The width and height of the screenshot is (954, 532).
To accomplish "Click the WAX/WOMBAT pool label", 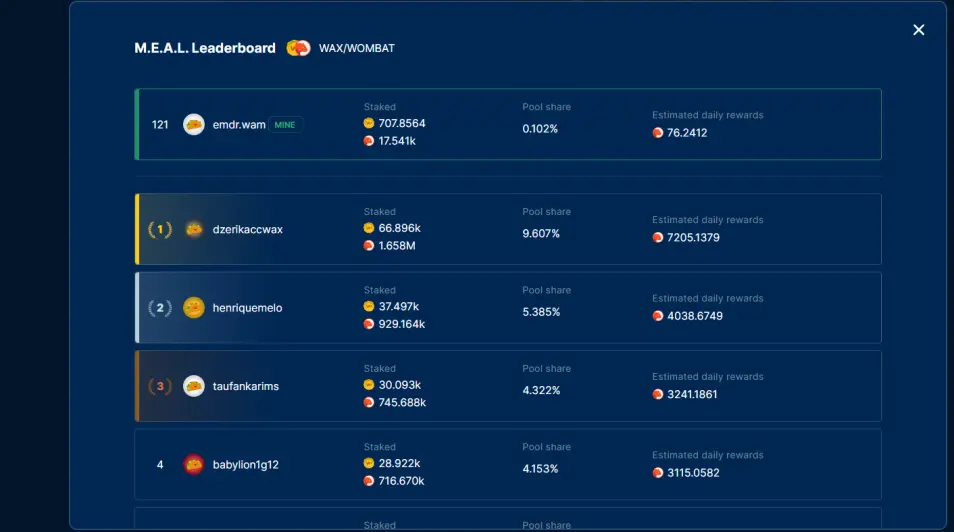I will tap(357, 48).
